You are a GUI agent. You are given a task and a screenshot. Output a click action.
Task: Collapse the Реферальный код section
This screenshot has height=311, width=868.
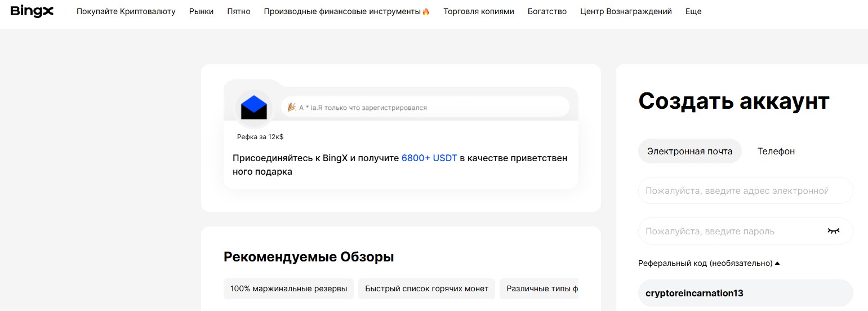pos(709,263)
